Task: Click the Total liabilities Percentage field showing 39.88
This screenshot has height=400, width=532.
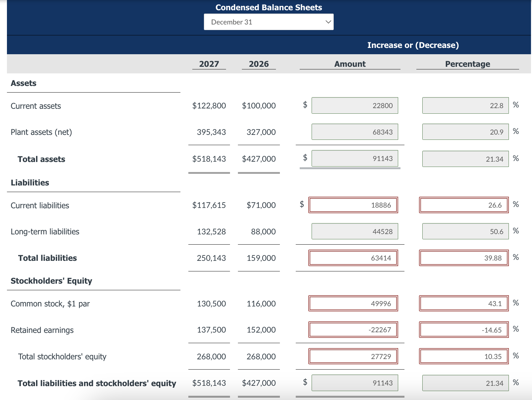Action: [463, 258]
